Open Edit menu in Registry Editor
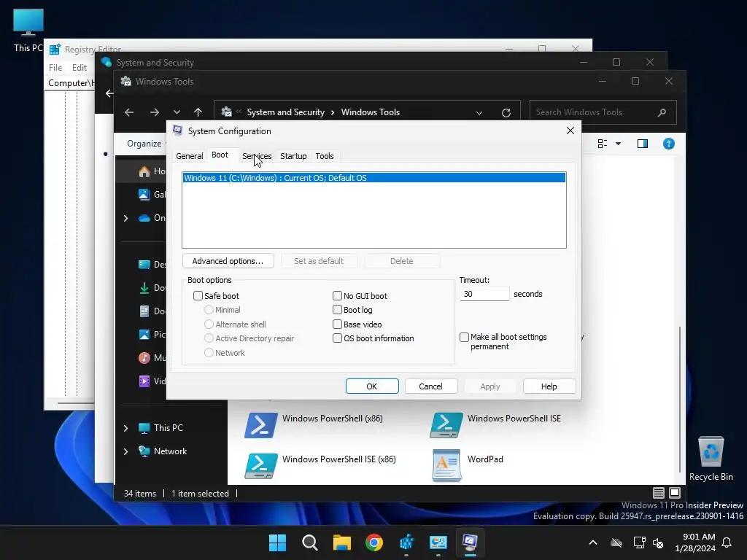This screenshot has width=747, height=560. coord(79,68)
